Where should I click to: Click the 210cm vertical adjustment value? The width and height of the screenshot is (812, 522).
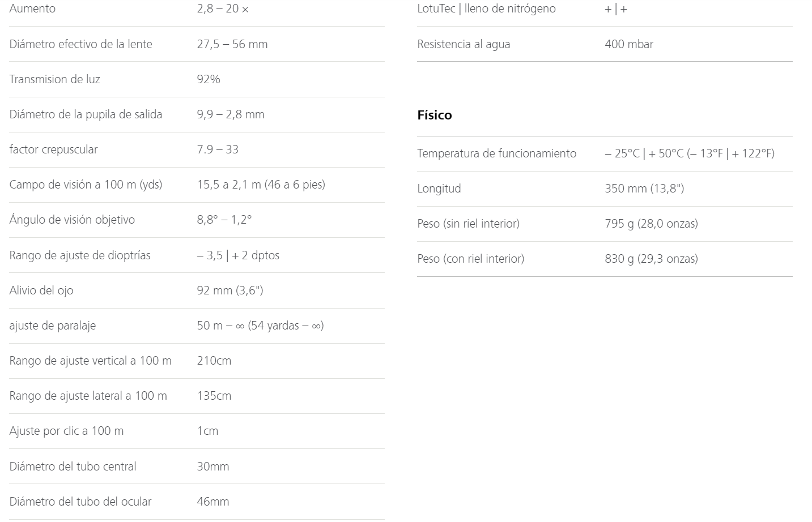tap(214, 361)
